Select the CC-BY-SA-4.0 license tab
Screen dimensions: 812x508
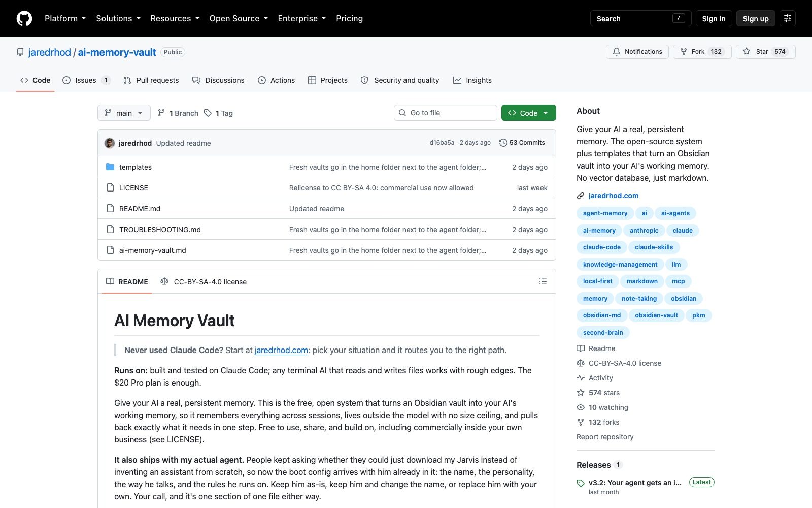click(x=204, y=281)
